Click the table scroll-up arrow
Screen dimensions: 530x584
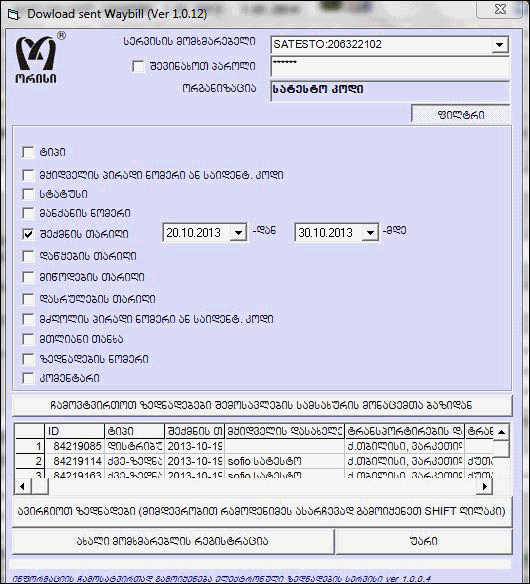501,432
